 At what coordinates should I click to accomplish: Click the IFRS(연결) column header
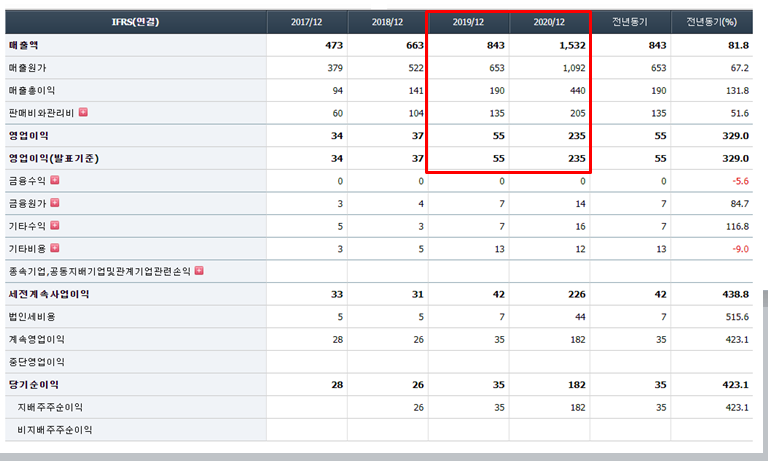[x=136, y=22]
